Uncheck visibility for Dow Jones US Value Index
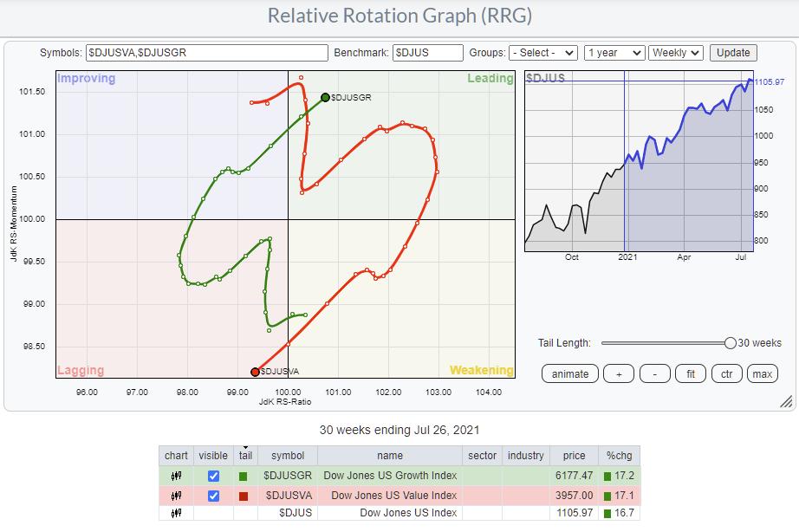The width and height of the screenshot is (799, 532). [x=213, y=496]
